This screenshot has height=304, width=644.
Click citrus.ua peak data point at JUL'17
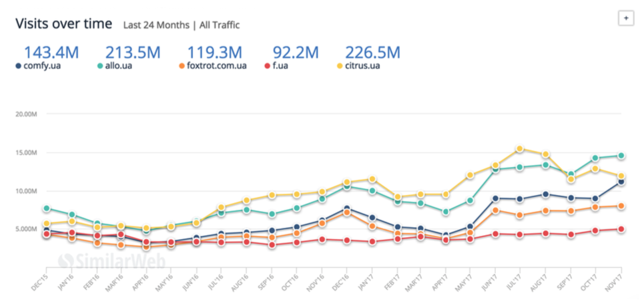point(520,149)
